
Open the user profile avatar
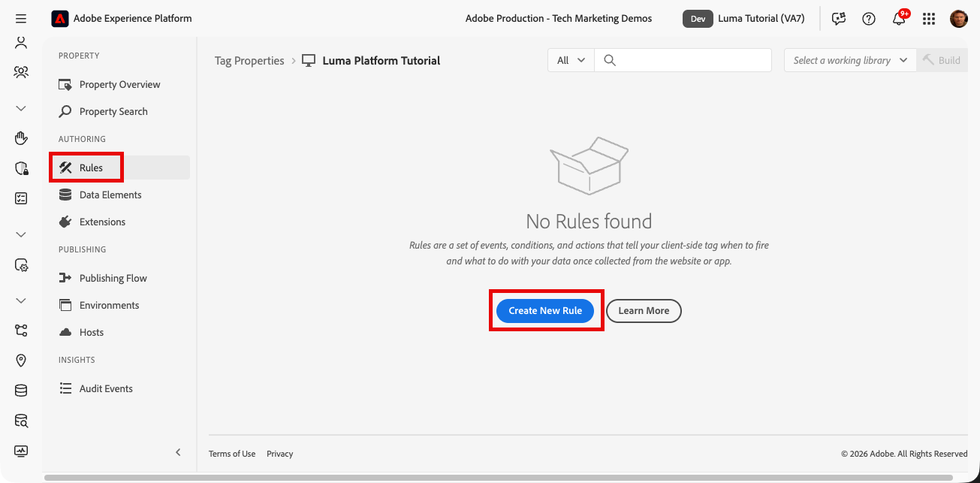click(x=959, y=19)
